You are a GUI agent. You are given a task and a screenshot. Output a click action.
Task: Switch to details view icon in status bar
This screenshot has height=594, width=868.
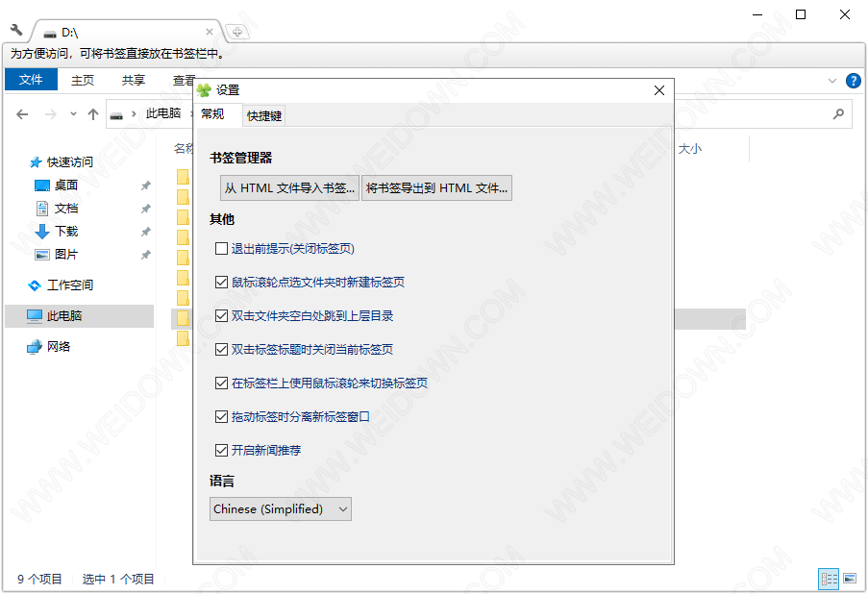click(829, 579)
